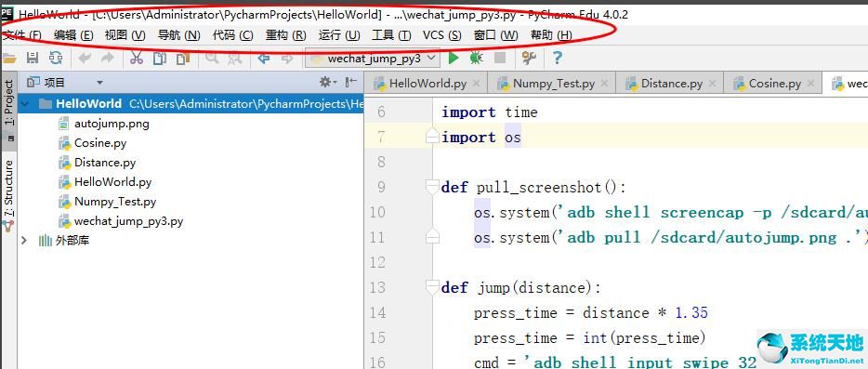Screen dimensions: 868x369
Task: Click the Open folder toolbar icon
Action: click(9, 59)
